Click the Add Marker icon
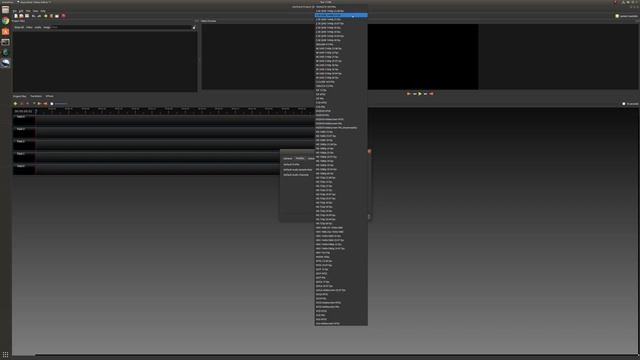The height and width of the screenshot is (360, 640). coord(34,104)
